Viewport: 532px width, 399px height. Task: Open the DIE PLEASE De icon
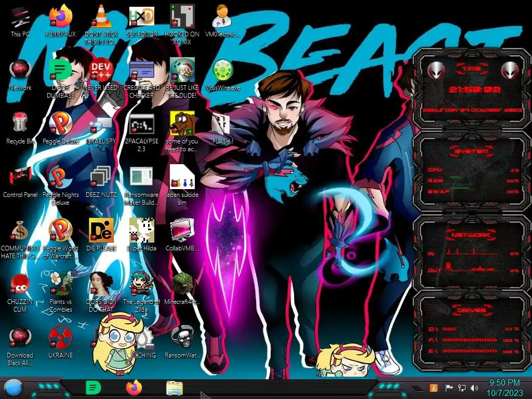pyautogui.click(x=101, y=236)
